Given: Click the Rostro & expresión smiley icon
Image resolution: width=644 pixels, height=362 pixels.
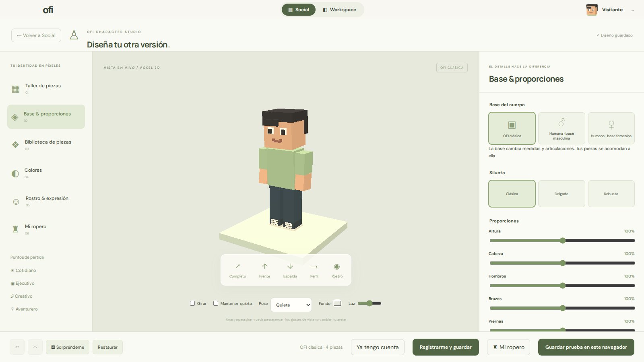Looking at the screenshot, I should pyautogui.click(x=16, y=202).
